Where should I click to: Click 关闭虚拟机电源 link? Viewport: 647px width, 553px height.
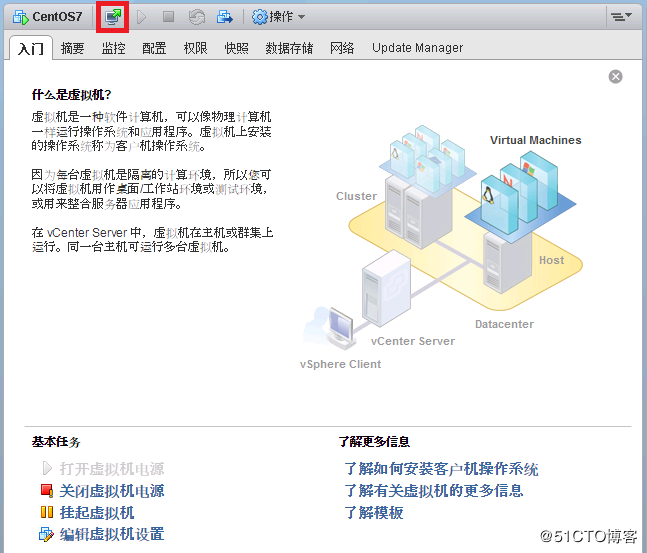[x=111, y=491]
